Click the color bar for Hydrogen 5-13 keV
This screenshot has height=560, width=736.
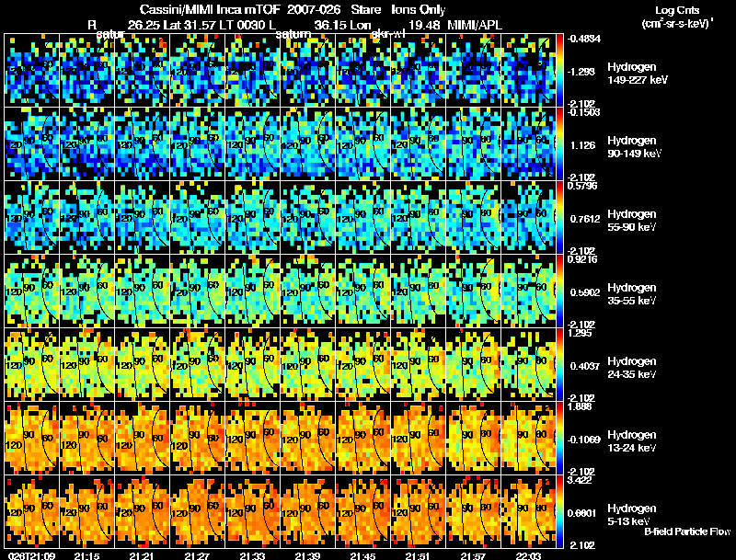tap(559, 512)
